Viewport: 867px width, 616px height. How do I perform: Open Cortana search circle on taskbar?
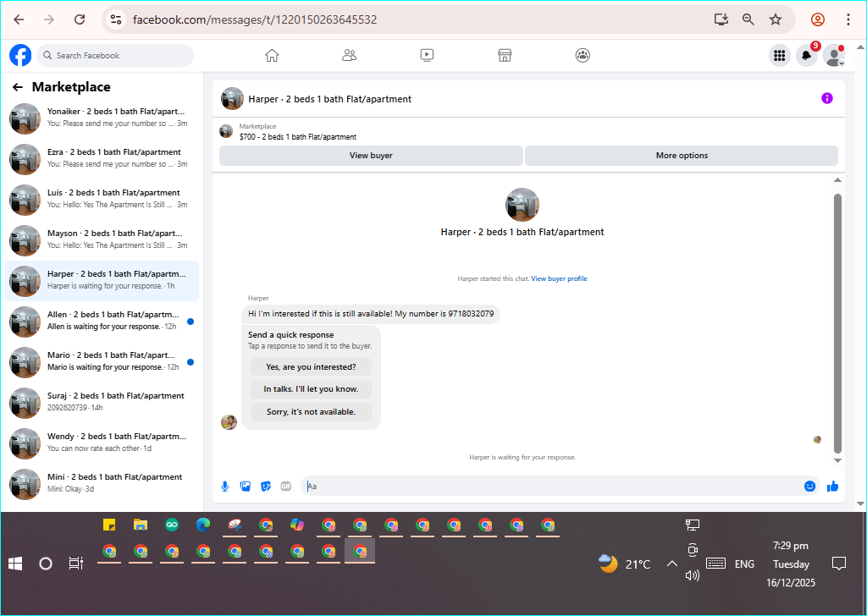tap(46, 564)
